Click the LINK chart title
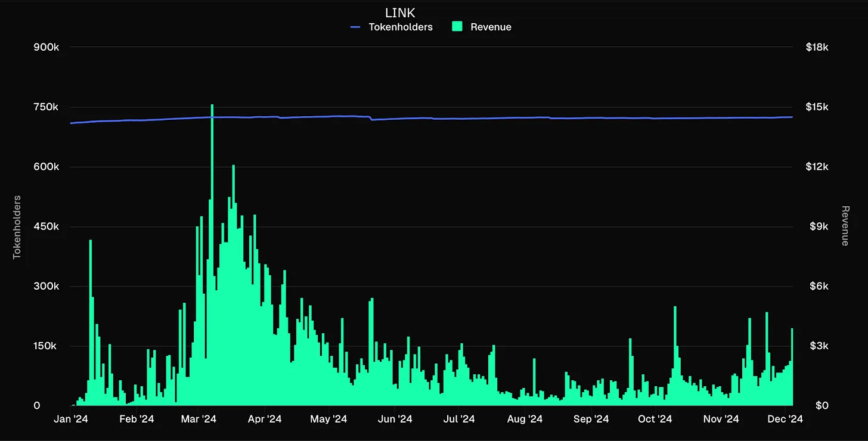The height and width of the screenshot is (441, 868). pos(400,13)
